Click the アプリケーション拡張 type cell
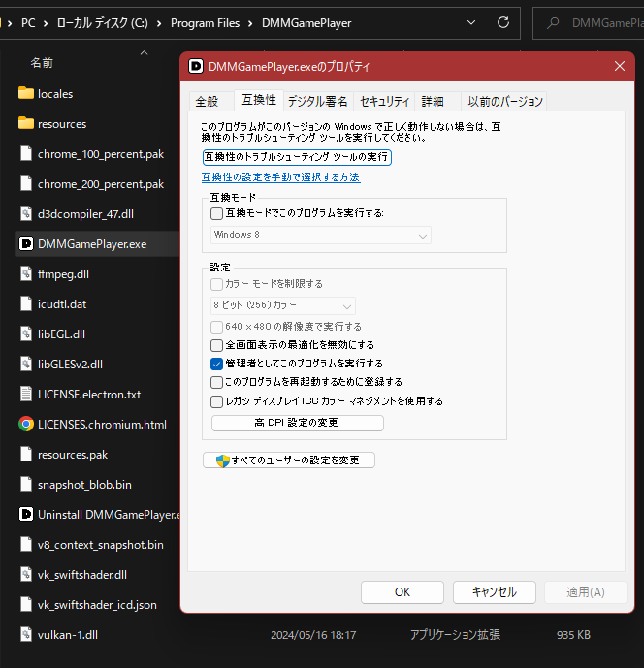The width and height of the screenshot is (644, 668). coord(455,635)
